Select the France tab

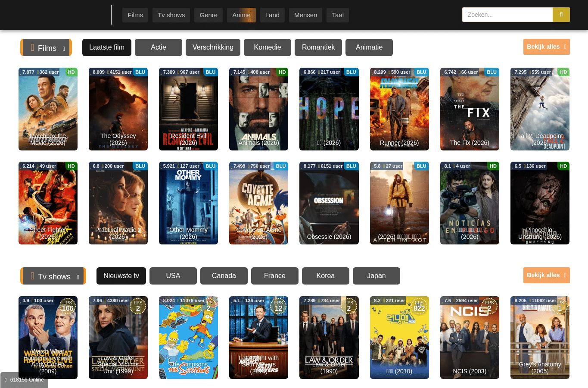pyautogui.click(x=275, y=276)
